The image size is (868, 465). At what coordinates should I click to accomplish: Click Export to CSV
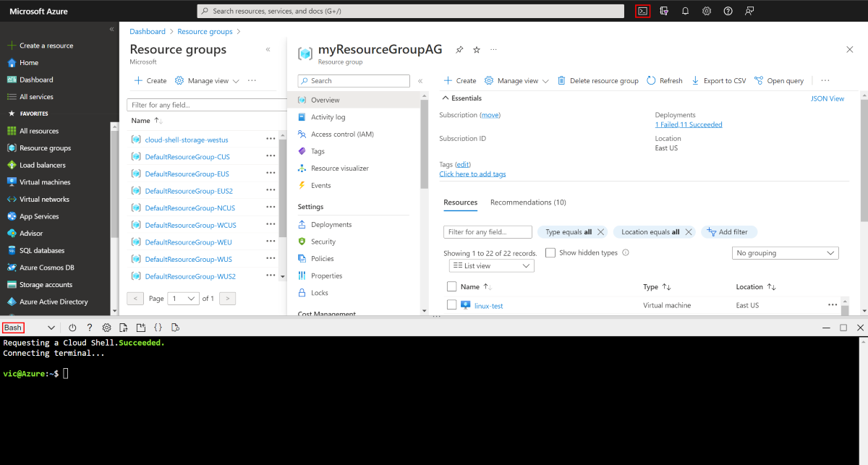pos(719,81)
